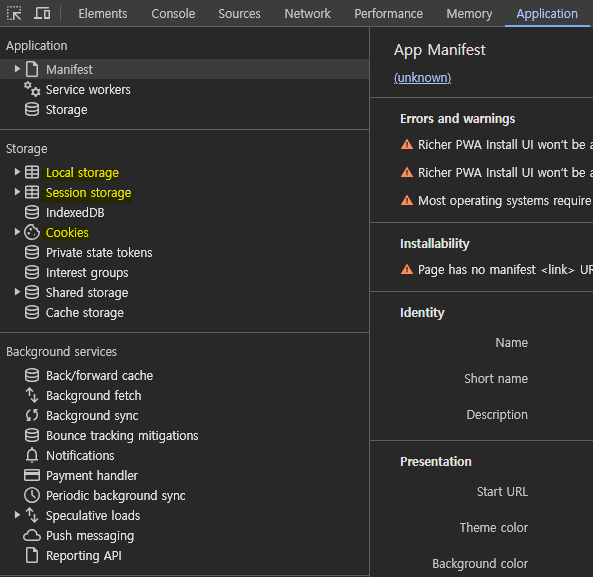Expand the Manifest tree arrow

tap(17, 69)
